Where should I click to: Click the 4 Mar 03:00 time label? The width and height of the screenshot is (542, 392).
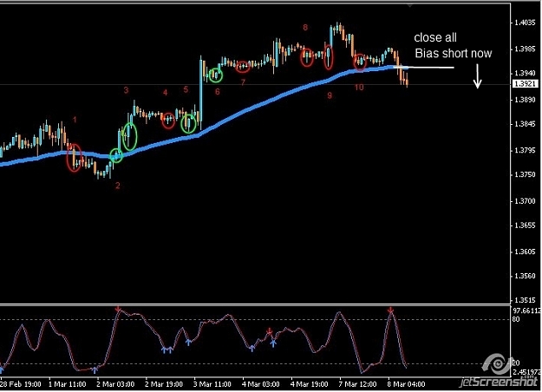[x=261, y=384]
